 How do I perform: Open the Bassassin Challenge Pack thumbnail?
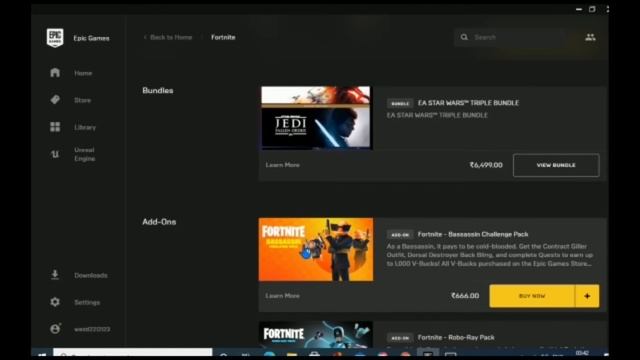(316, 249)
